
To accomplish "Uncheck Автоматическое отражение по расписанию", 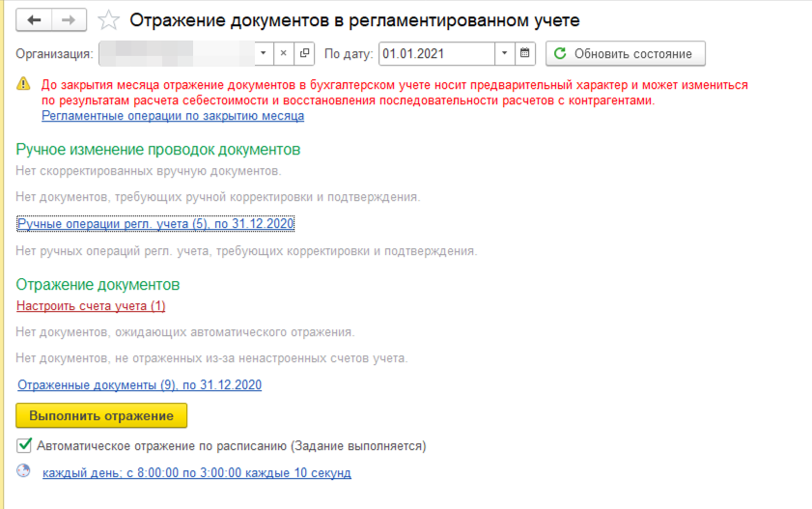I will coord(24,446).
